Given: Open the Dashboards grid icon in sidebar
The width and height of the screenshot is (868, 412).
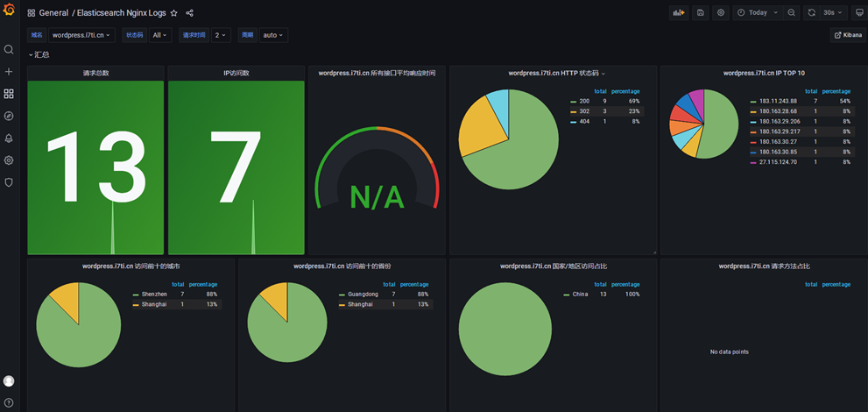Looking at the screenshot, I should (9, 94).
